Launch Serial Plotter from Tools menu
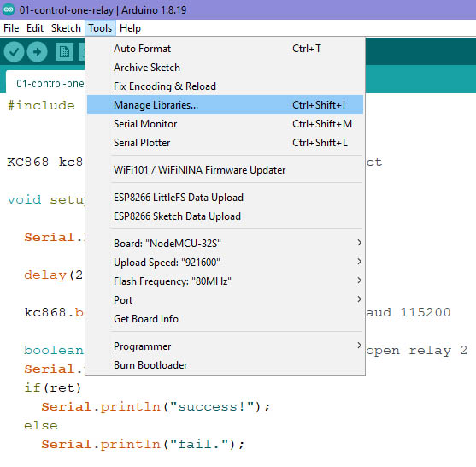This screenshot has height=467, width=476. (x=225, y=143)
